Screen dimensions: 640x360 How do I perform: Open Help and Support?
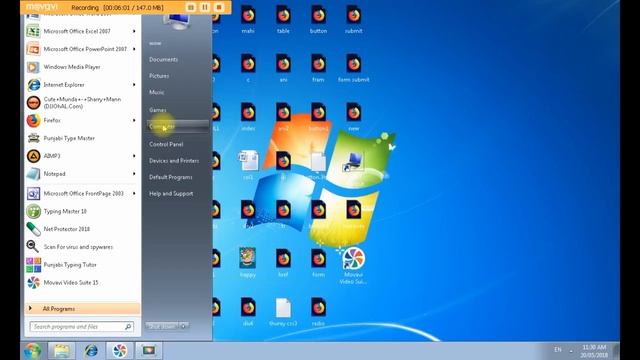click(171, 193)
